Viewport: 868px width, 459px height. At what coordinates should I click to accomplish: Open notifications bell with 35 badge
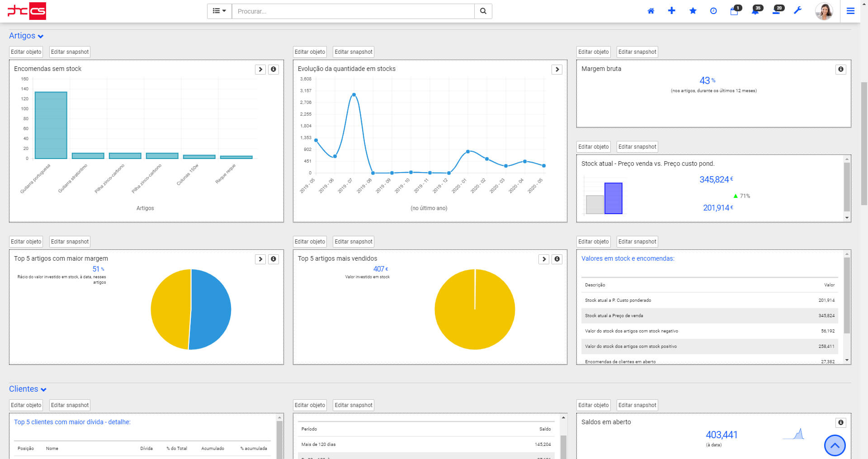[756, 10]
